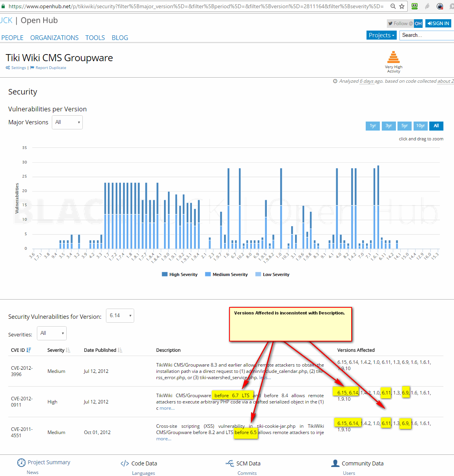This screenshot has height=476, width=454.
Task: Sort by CVE ID column
Action: [21, 350]
